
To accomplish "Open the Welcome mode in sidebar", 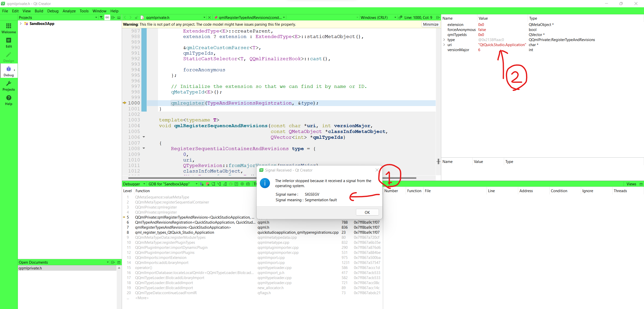I will [9, 28].
